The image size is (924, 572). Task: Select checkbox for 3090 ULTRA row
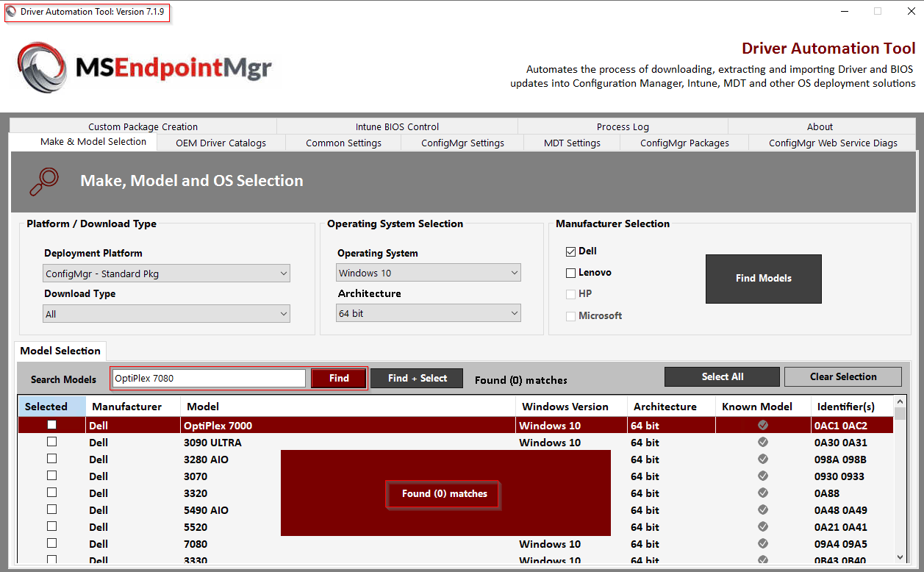[x=51, y=442]
